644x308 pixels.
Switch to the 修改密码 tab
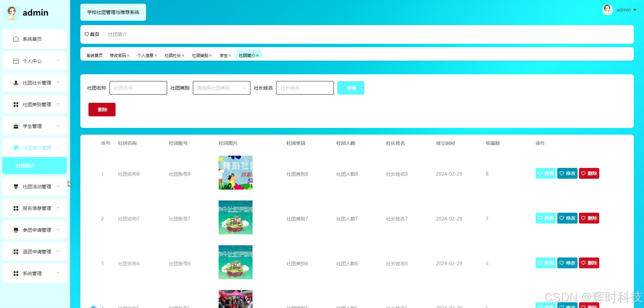[118, 56]
